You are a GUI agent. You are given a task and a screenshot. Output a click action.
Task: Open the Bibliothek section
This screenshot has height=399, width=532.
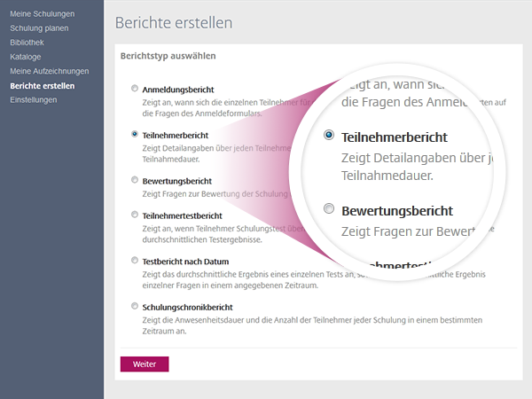click(27, 42)
